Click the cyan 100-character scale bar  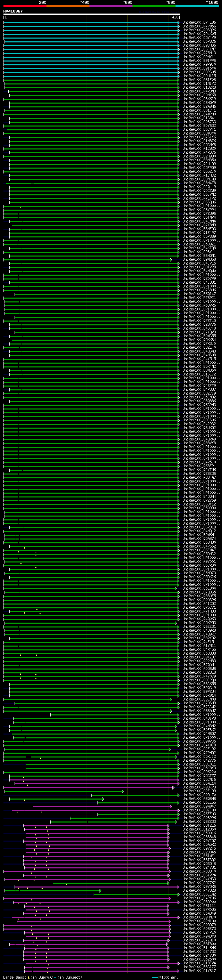pos(155,977)
